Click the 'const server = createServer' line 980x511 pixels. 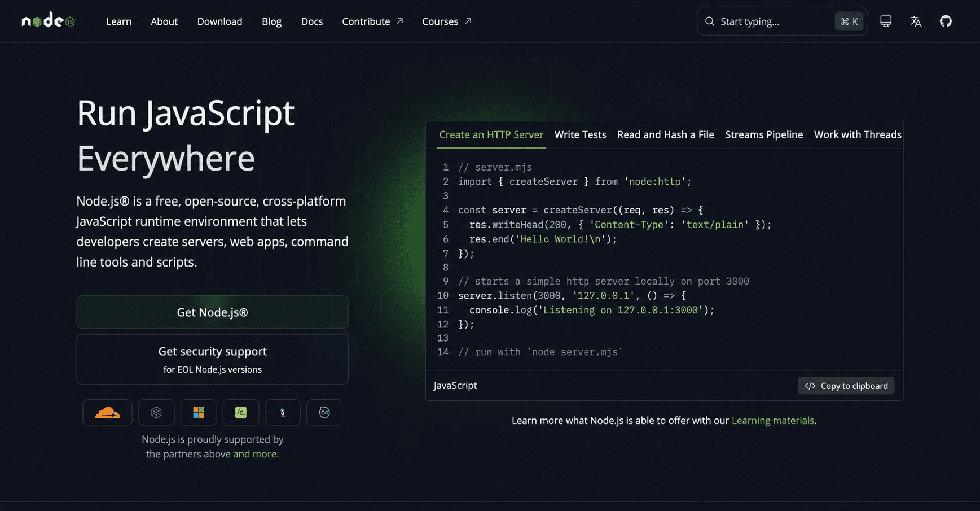tap(581, 210)
